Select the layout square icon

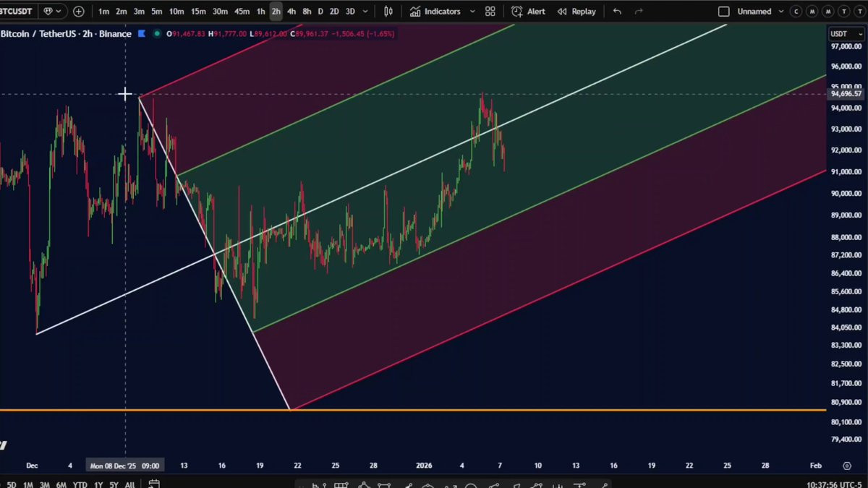pos(723,12)
